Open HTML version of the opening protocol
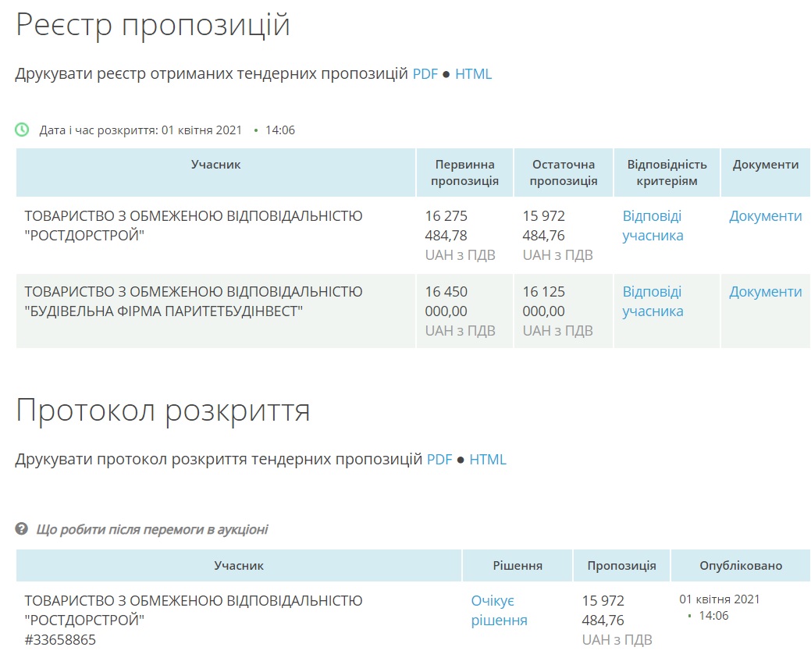 pos(488,460)
